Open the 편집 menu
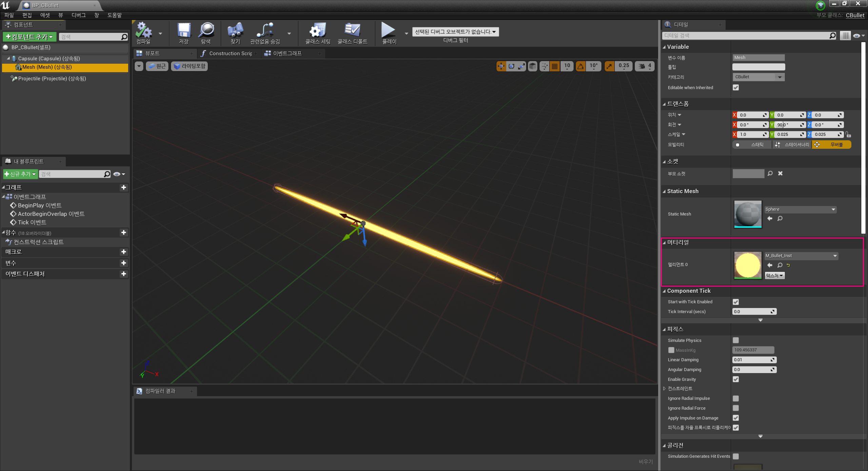 (27, 15)
